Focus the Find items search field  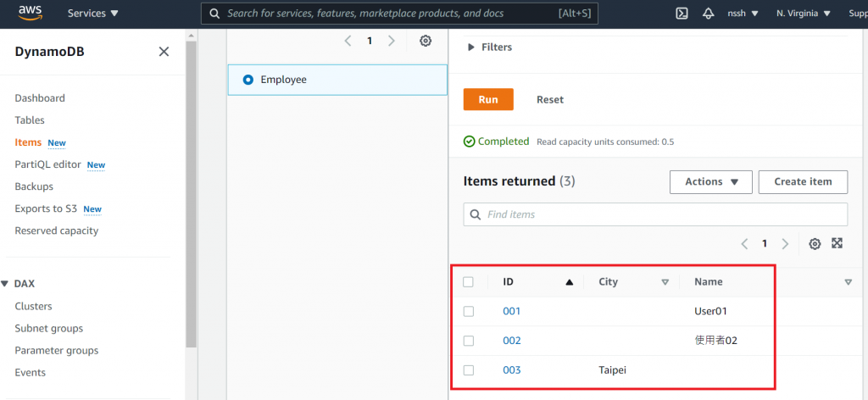point(655,214)
